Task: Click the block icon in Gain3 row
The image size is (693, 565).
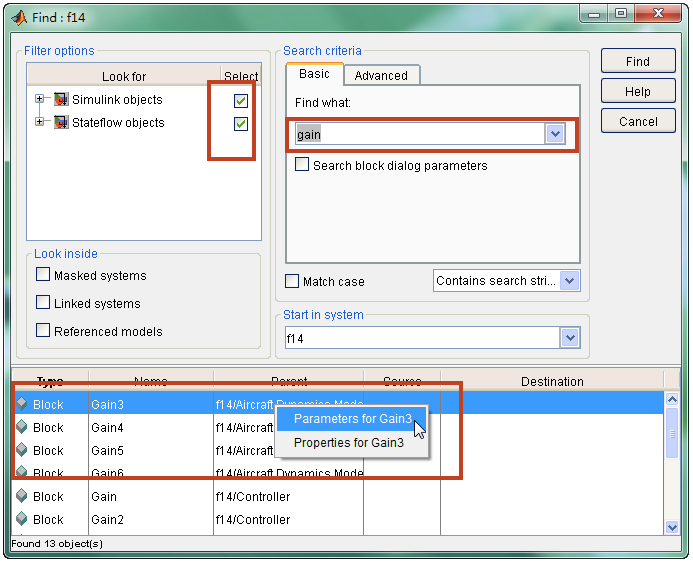Action: point(21,404)
